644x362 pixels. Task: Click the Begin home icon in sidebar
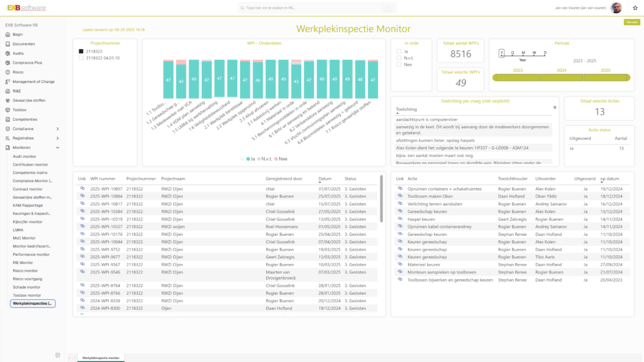[8, 35]
